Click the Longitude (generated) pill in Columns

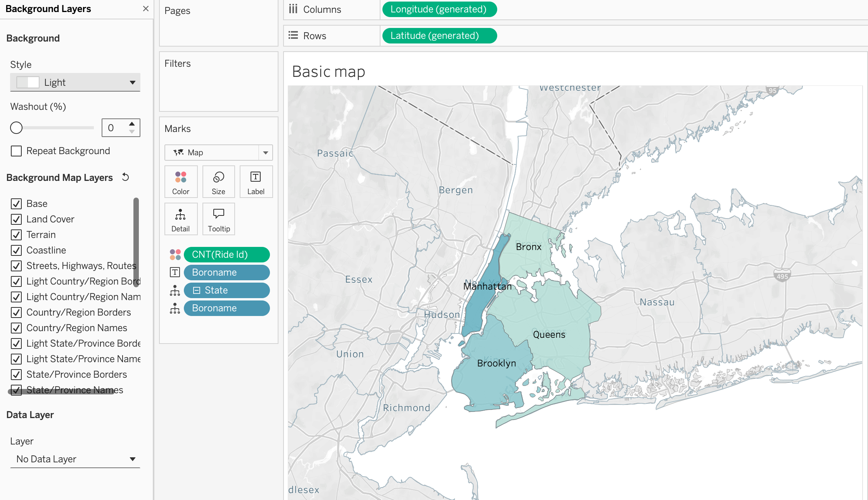tap(439, 9)
